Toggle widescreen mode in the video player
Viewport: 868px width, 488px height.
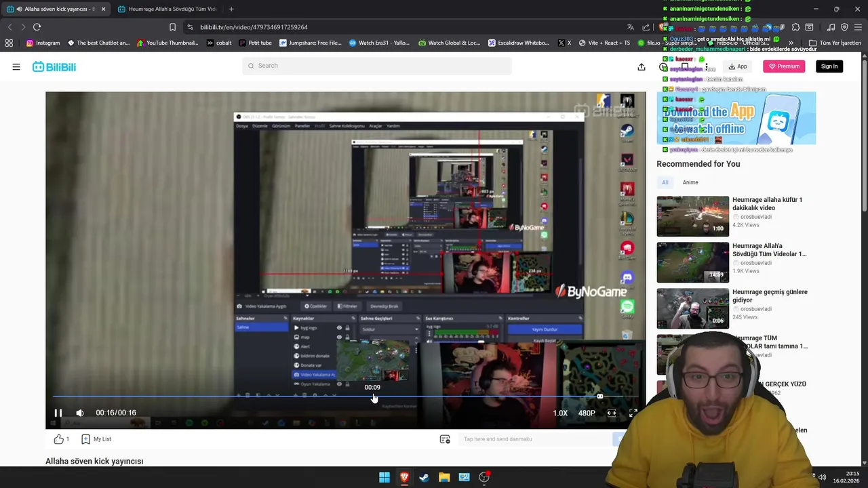click(x=611, y=413)
